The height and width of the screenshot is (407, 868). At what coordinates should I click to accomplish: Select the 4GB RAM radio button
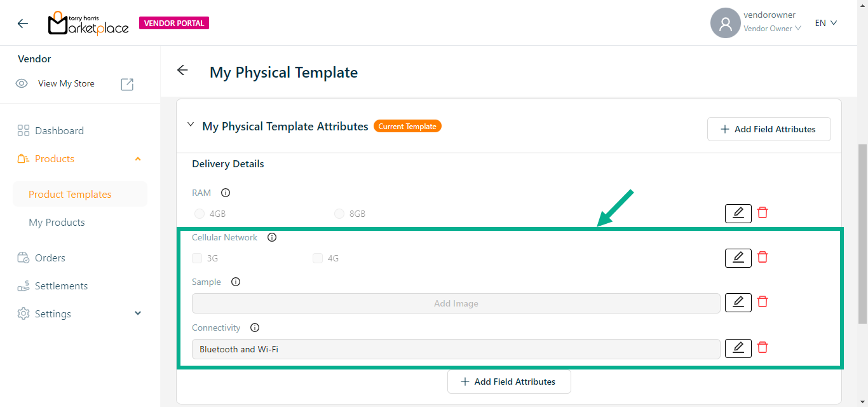[x=200, y=214]
